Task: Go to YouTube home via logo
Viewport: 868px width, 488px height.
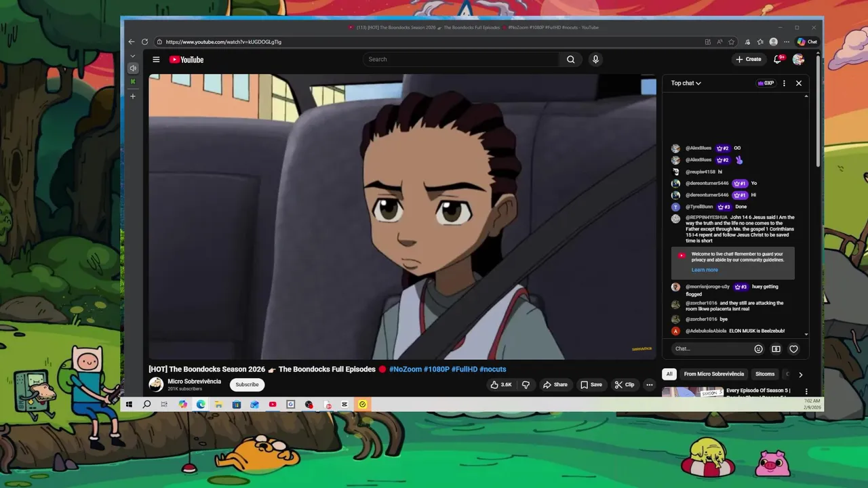Action: [186, 60]
